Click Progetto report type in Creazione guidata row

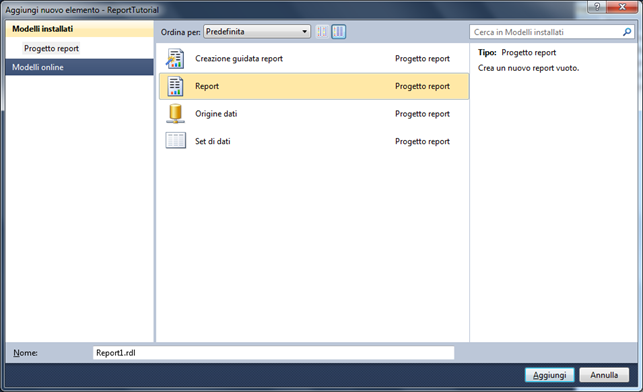coord(422,59)
